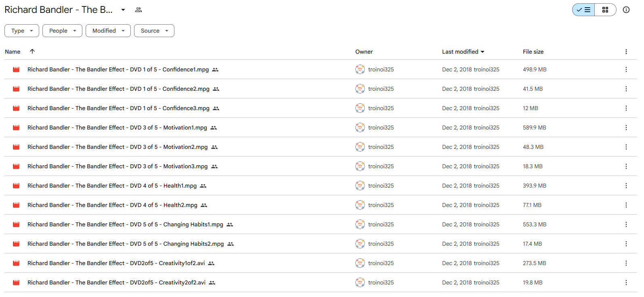Click the shared-folder people icon beside the folder title

(x=138, y=10)
